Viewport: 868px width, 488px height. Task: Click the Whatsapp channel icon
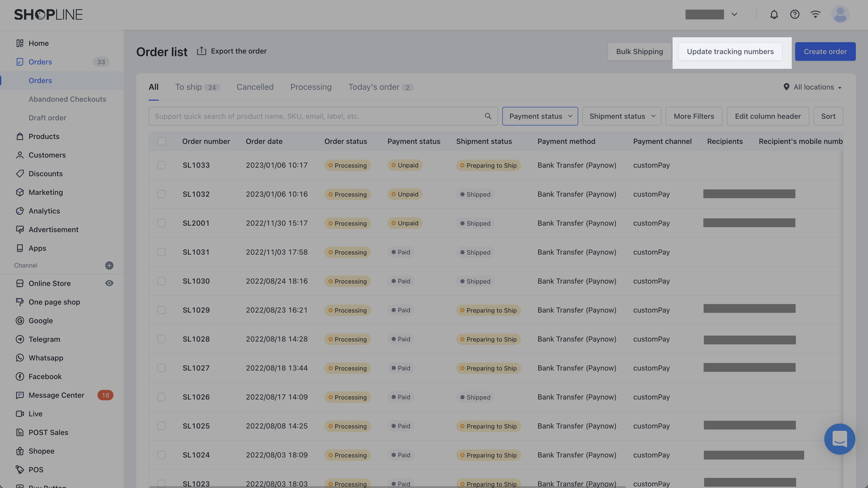click(x=20, y=358)
